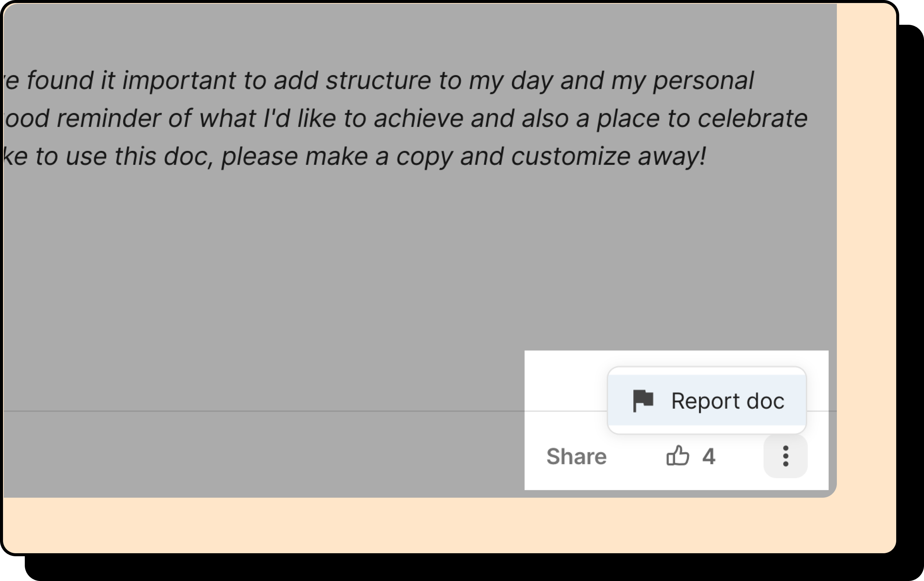Open the three-dot more options menu

coord(785,456)
